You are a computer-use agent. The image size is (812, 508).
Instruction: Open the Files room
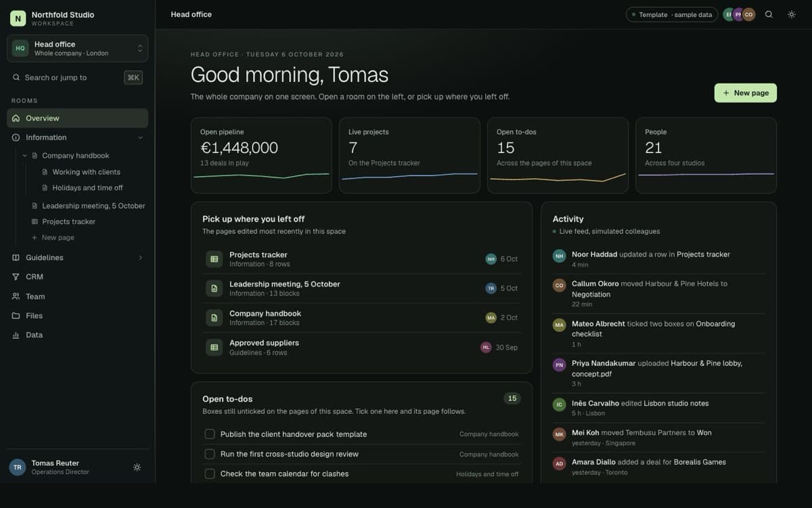78,316
